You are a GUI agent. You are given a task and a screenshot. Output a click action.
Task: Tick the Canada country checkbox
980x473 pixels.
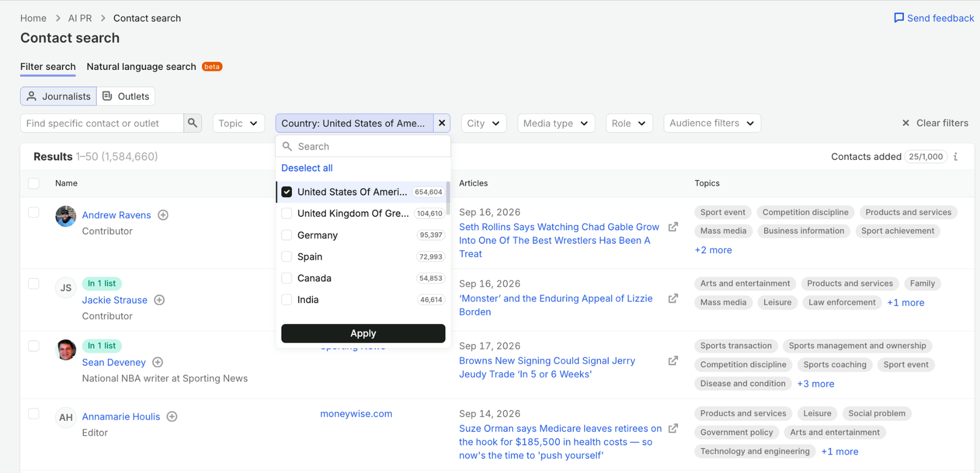[x=287, y=278]
